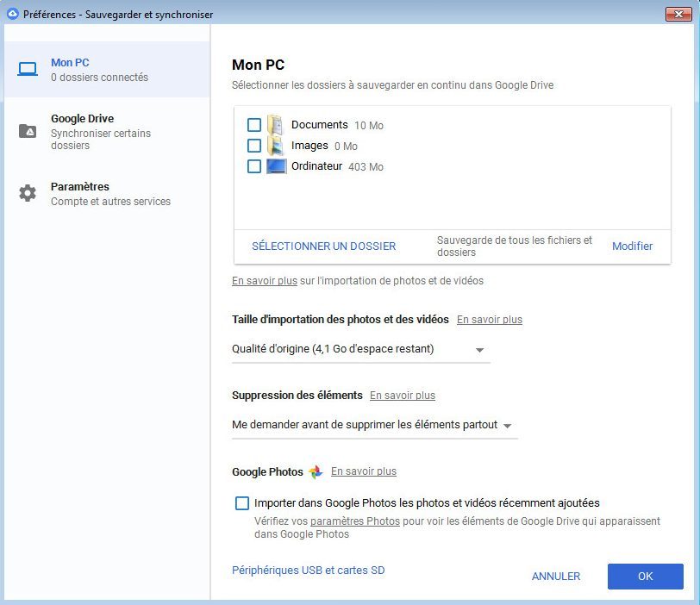
Task: Click the Images folder name
Action: tap(309, 146)
